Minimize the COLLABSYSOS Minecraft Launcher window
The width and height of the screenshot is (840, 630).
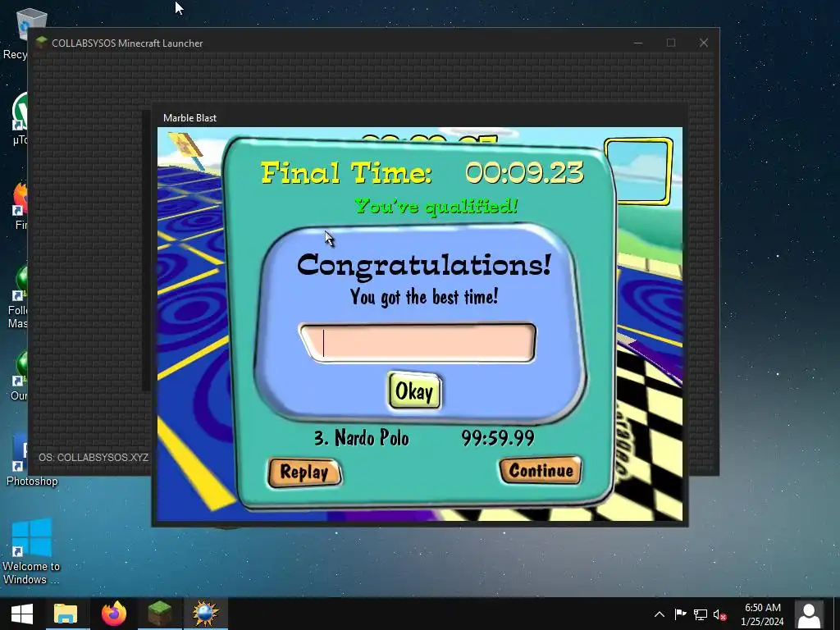coord(638,43)
